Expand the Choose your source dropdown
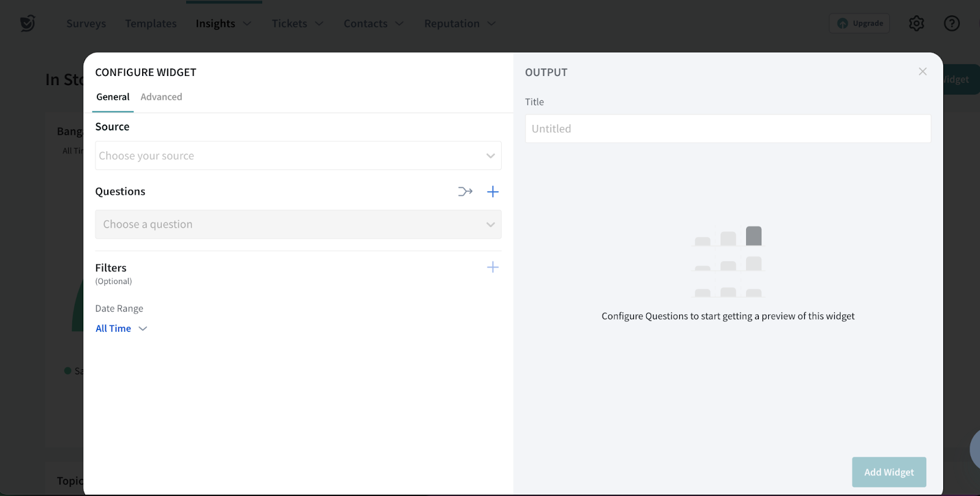The image size is (980, 496). 298,156
